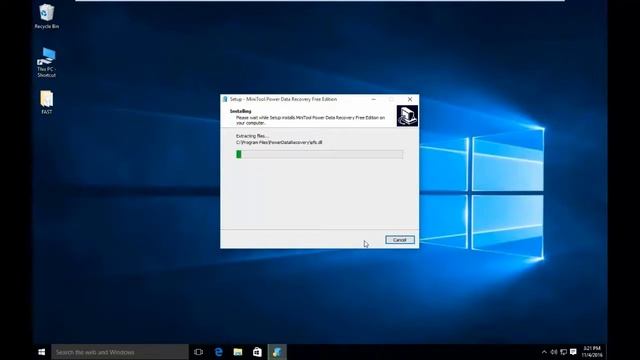The width and height of the screenshot is (640, 360).
Task: Open the Windows Start menu
Action: click(x=42, y=352)
